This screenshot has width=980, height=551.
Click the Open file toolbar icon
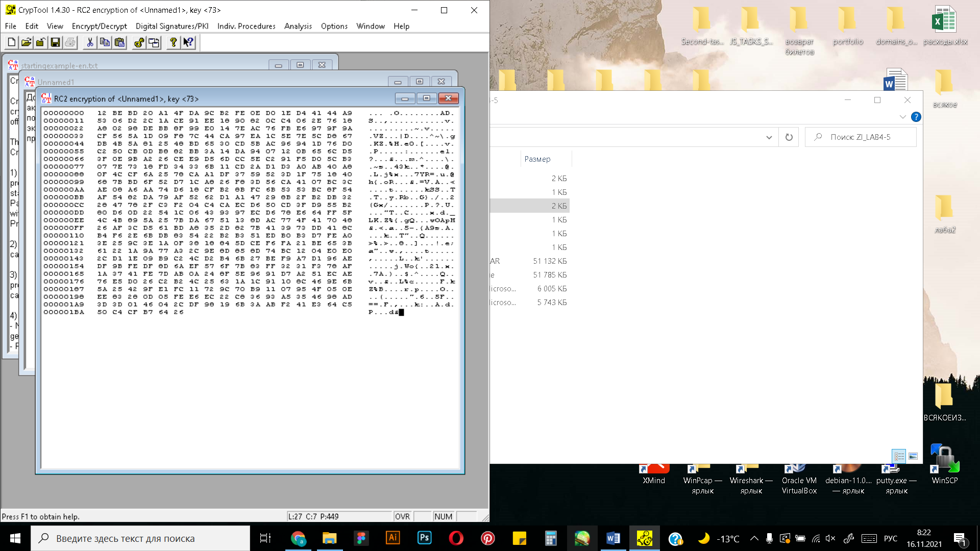tap(26, 42)
